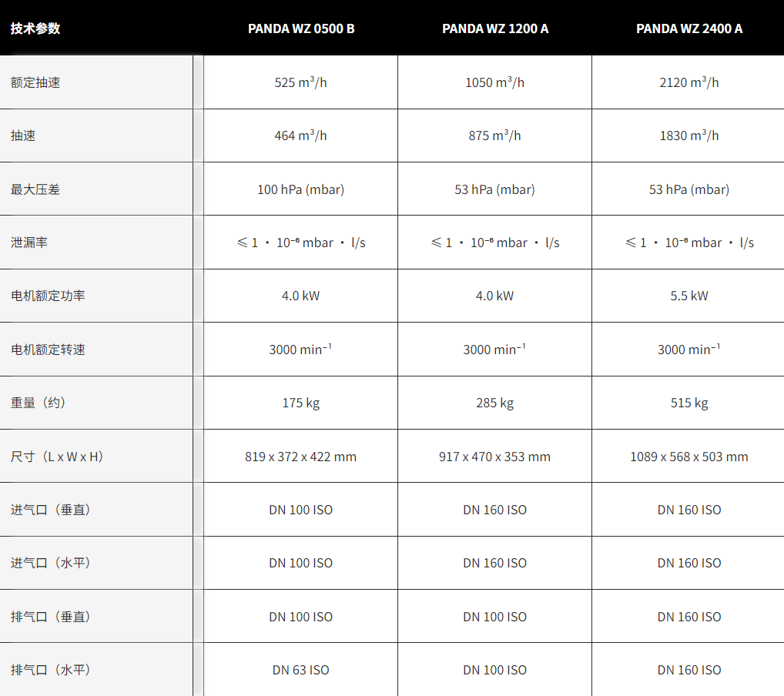Select the 100 hPa (mbar) cell

click(x=300, y=189)
